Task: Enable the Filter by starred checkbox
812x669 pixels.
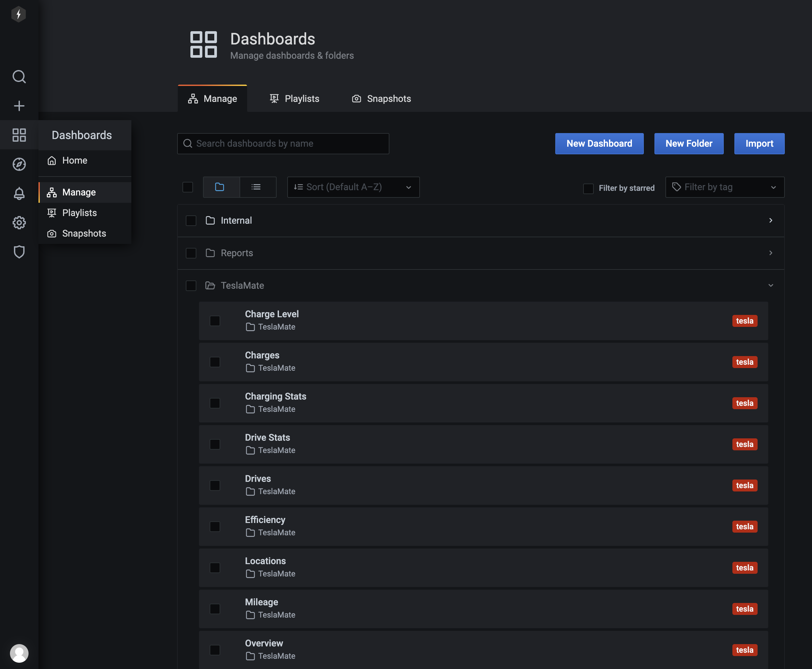Action: coord(588,188)
